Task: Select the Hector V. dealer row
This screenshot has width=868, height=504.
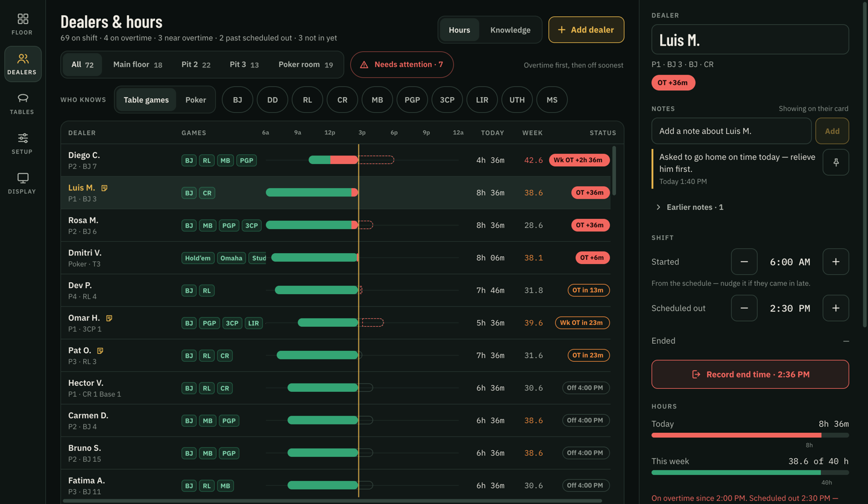Action: point(336,388)
